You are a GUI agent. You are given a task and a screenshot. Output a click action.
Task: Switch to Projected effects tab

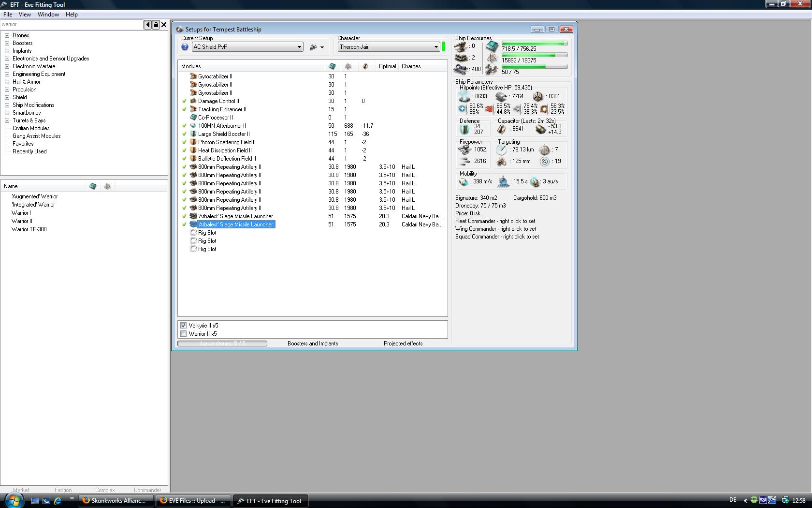(403, 344)
